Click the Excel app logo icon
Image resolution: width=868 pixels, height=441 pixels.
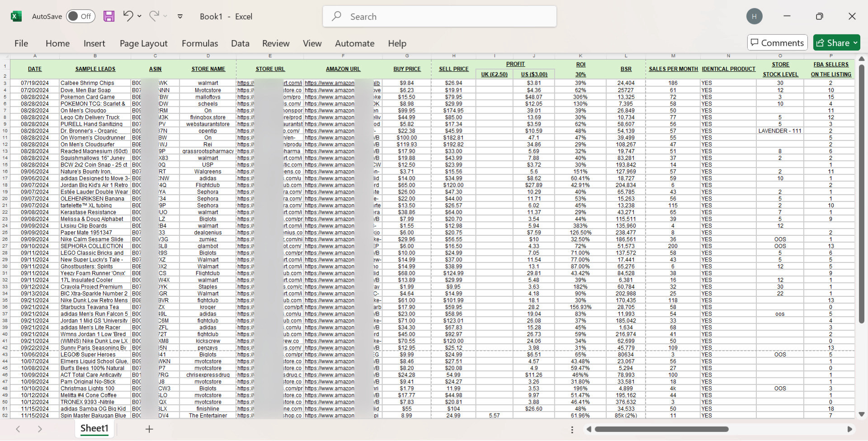[x=16, y=16]
